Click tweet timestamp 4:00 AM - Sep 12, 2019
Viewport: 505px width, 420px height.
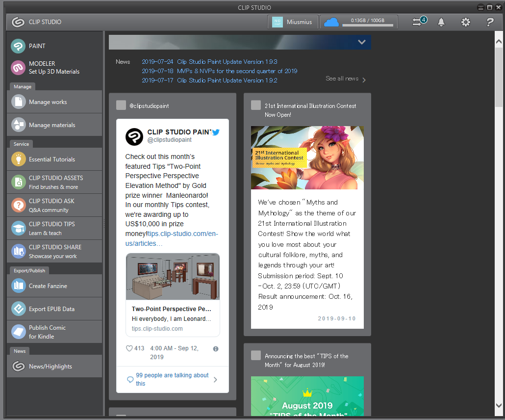[x=174, y=353]
